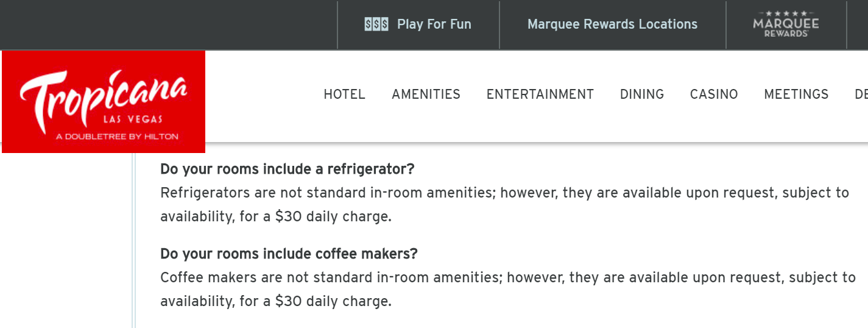Open the MEETINGS menu
This screenshot has width=868, height=328.
tap(796, 94)
